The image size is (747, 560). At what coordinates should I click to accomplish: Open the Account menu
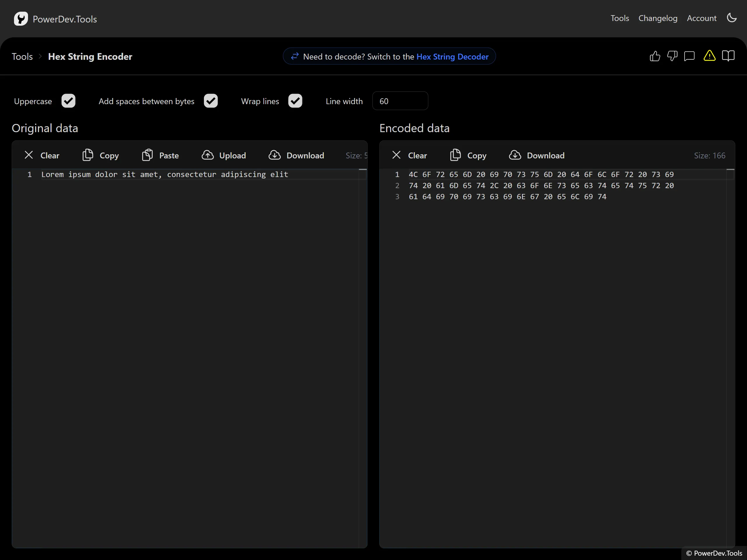[701, 18]
